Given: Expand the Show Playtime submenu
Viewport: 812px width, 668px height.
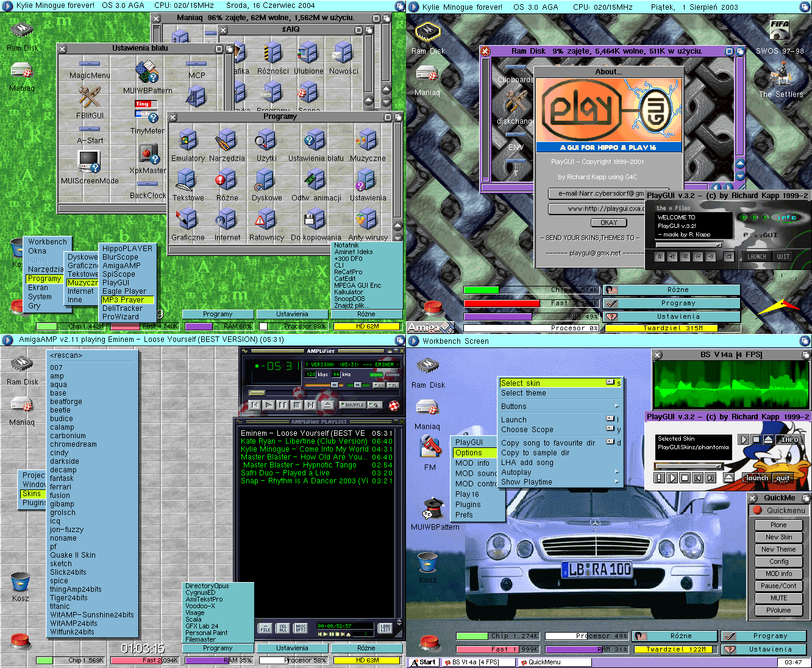Looking at the screenshot, I should click(x=560, y=482).
